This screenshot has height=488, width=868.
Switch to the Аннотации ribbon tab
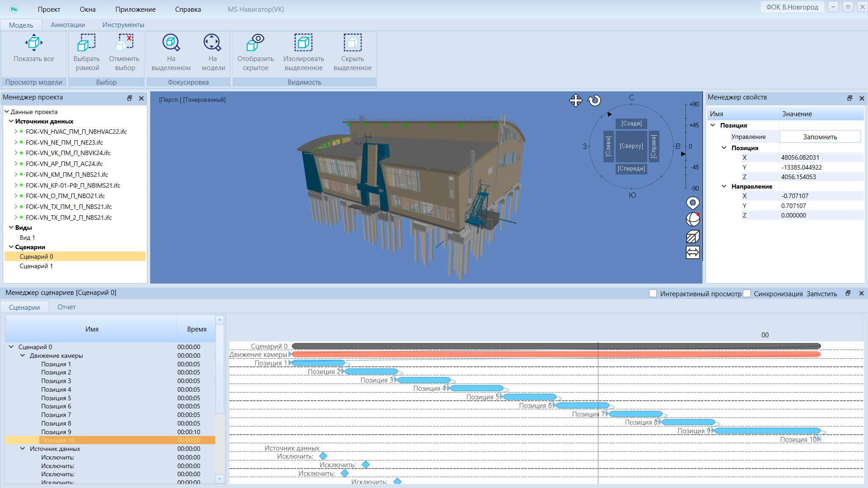[68, 25]
